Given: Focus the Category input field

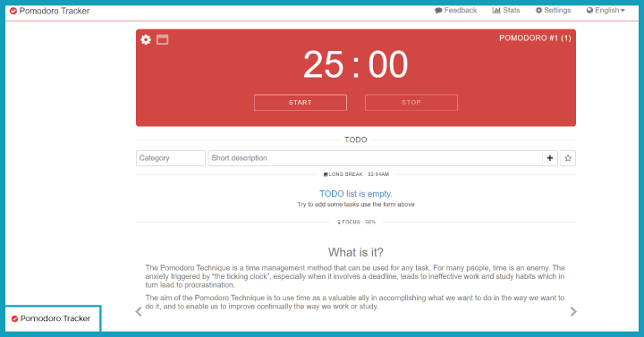Looking at the screenshot, I should [x=171, y=158].
